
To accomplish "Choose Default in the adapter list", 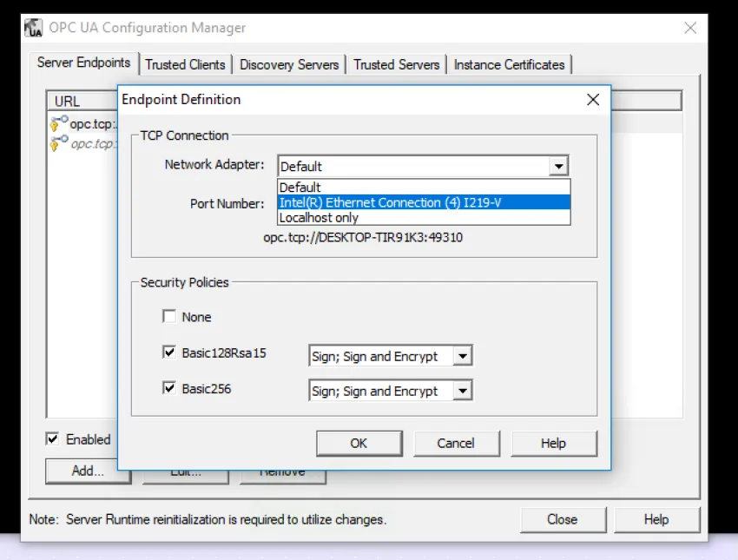I will point(424,188).
